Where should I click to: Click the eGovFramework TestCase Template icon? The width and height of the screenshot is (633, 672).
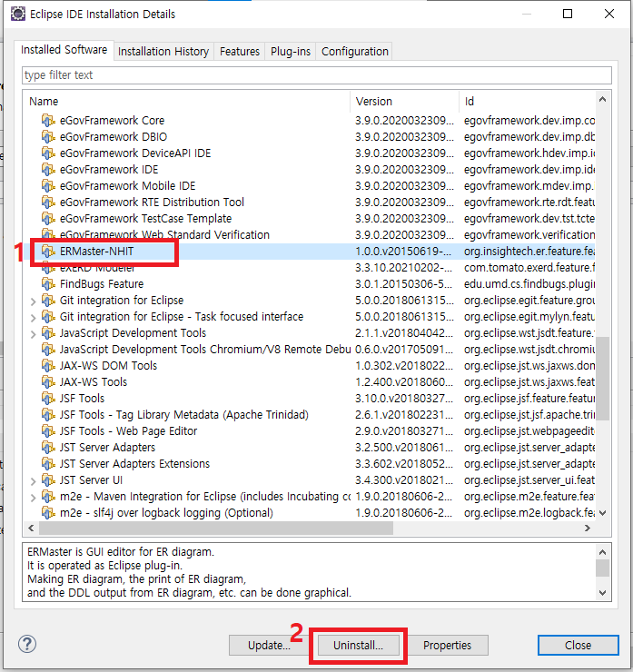click(x=48, y=218)
